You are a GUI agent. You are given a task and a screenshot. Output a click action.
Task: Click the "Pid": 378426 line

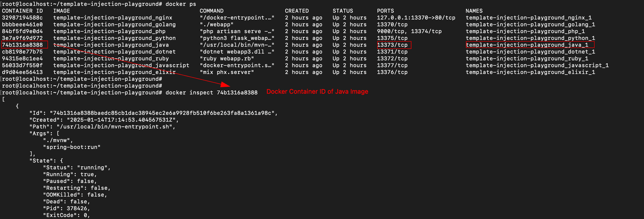click(66, 208)
